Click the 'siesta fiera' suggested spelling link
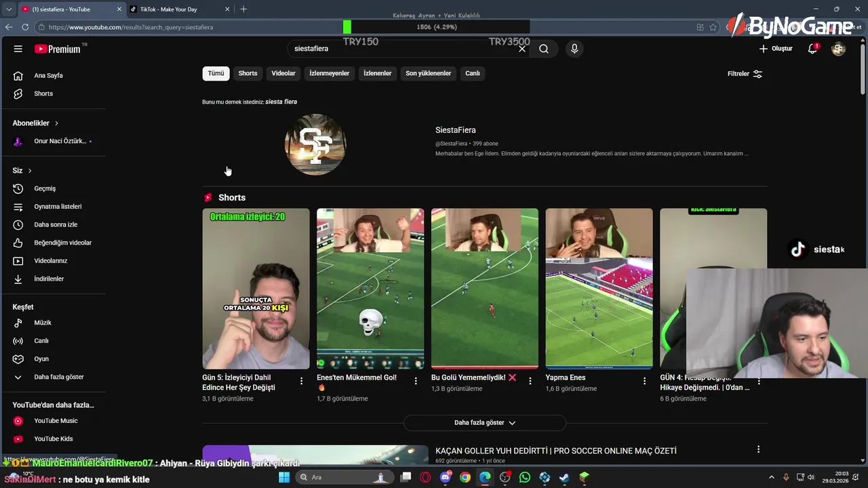This screenshot has height=488, width=868. (x=281, y=102)
